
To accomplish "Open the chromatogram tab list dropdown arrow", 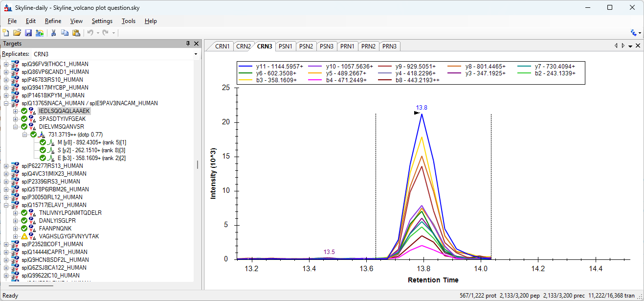I will (x=630, y=46).
